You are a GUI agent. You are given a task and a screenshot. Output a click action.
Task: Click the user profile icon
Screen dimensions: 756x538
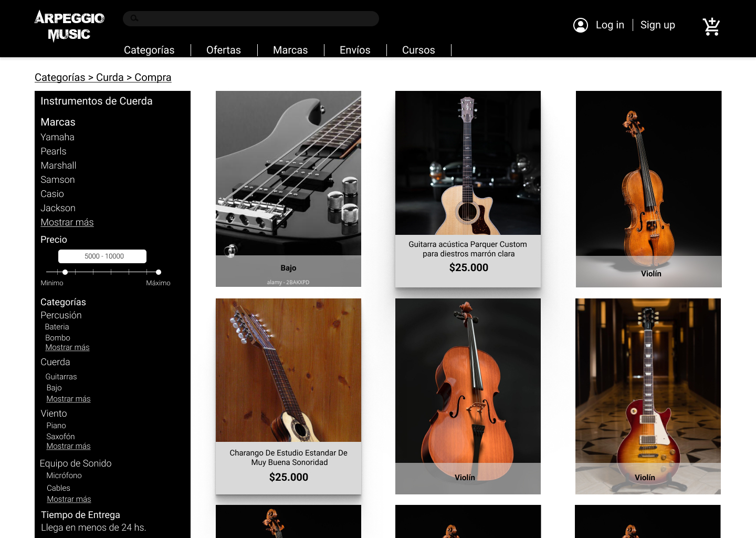click(580, 25)
